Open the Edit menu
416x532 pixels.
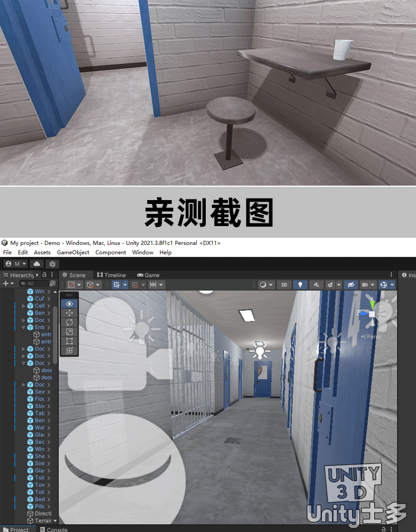pyautogui.click(x=23, y=252)
